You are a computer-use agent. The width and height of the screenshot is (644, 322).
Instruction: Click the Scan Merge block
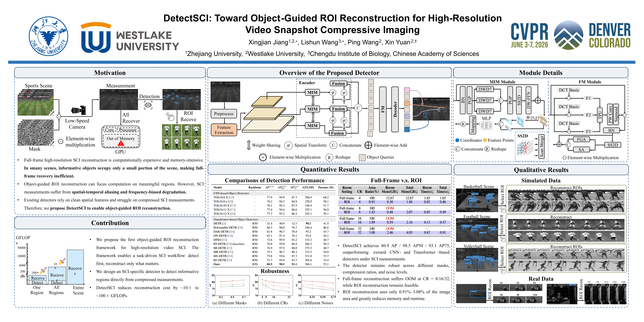[541, 146]
